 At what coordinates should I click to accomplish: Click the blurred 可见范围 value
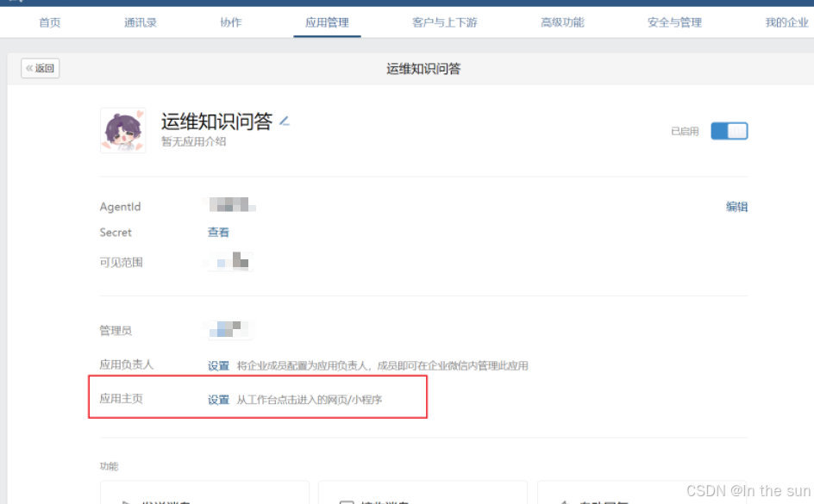[x=230, y=261]
